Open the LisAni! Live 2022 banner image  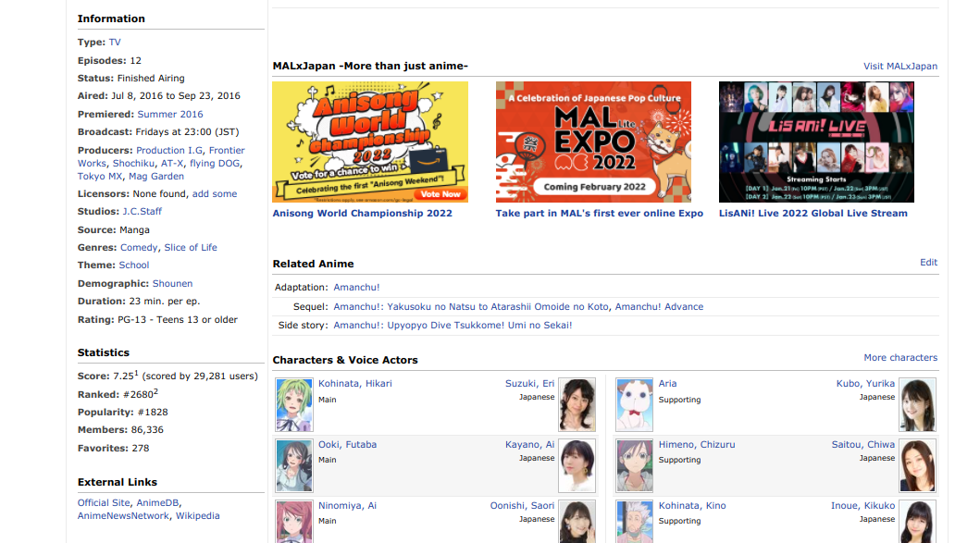(816, 142)
